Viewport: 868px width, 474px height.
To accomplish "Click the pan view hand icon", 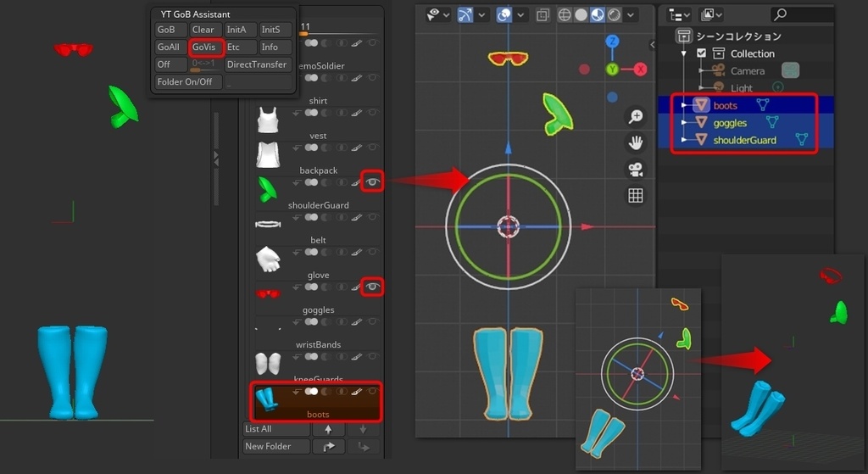I will point(636,142).
